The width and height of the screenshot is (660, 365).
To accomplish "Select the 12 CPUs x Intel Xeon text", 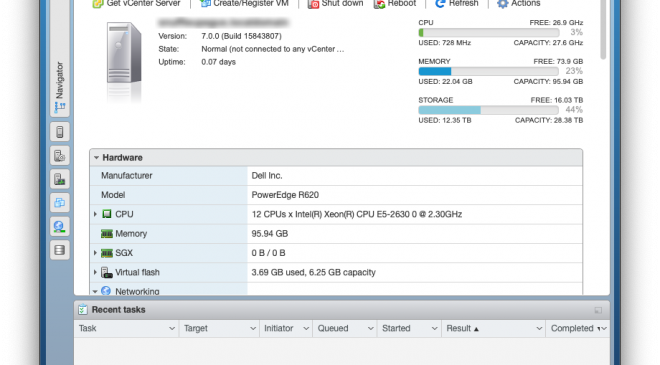I will [357, 214].
